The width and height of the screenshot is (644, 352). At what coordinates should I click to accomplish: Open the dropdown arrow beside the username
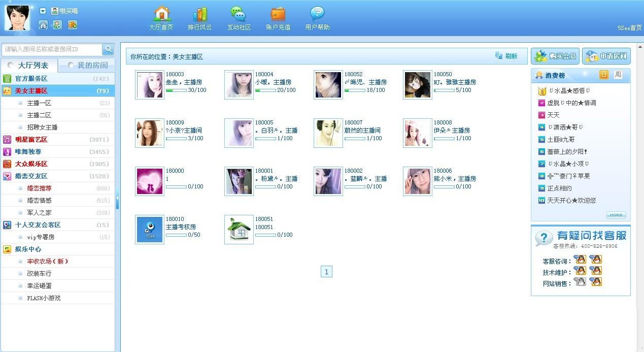43,11
